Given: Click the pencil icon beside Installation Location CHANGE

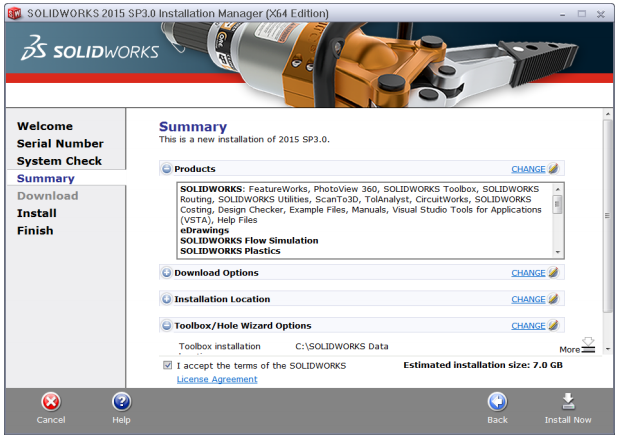Looking at the screenshot, I should (554, 299).
